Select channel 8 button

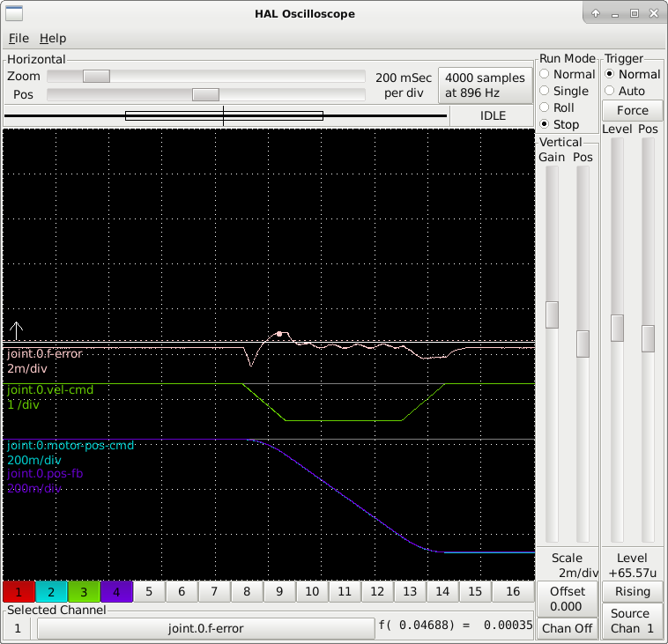[247, 592]
